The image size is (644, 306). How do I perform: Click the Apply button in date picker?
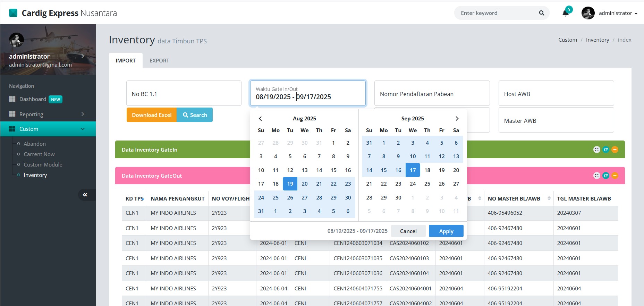click(446, 231)
